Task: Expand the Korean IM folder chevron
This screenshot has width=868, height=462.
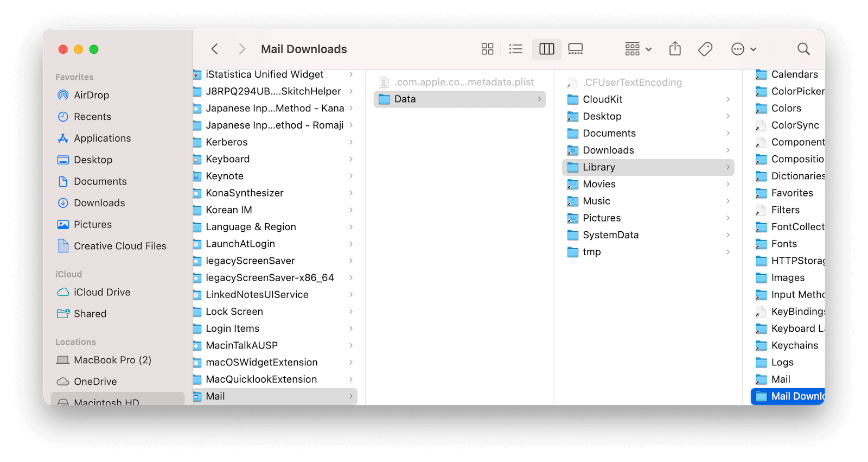Action: (x=351, y=210)
